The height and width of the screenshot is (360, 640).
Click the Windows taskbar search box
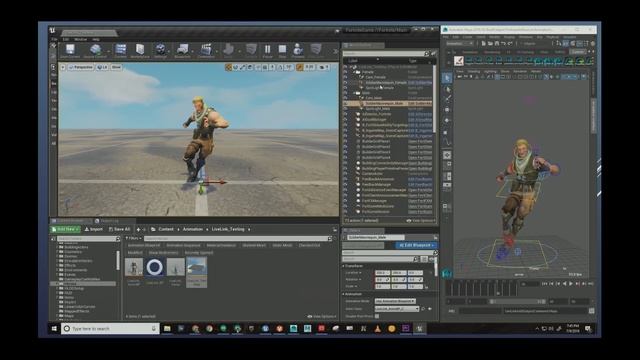pyautogui.click(x=110, y=328)
